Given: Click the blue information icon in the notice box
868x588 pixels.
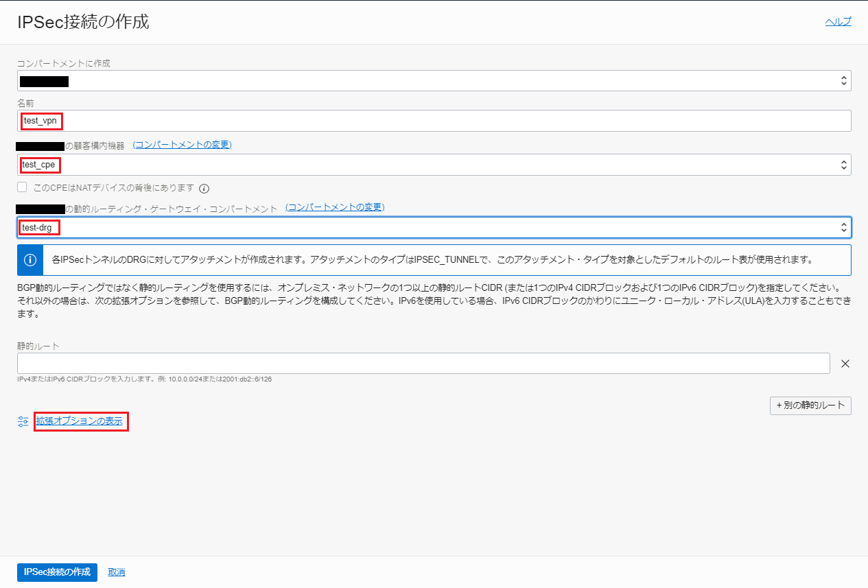Looking at the screenshot, I should coord(30,260).
